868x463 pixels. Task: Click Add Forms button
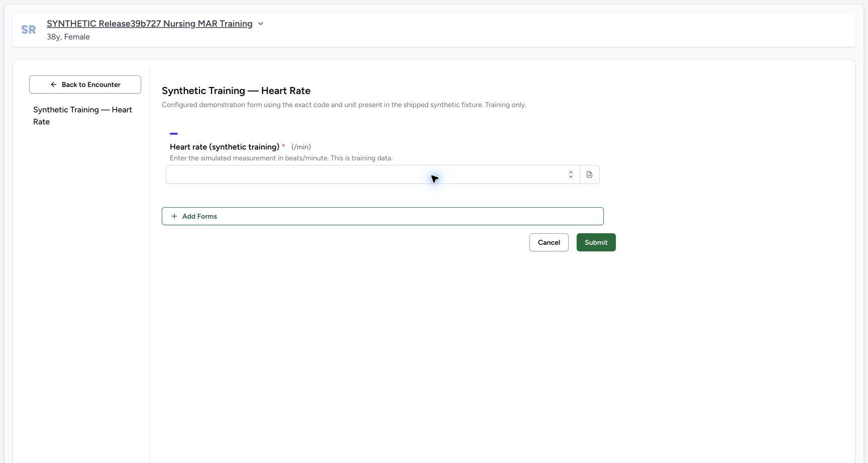coord(383,216)
